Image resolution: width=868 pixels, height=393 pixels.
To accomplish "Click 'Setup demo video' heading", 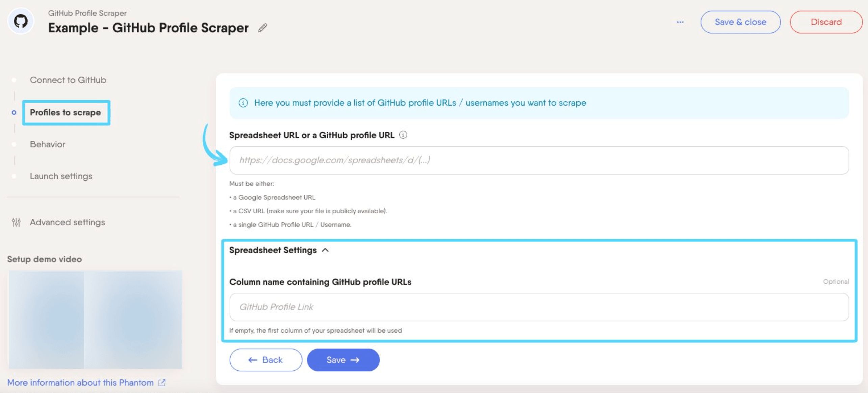I will (x=45, y=259).
